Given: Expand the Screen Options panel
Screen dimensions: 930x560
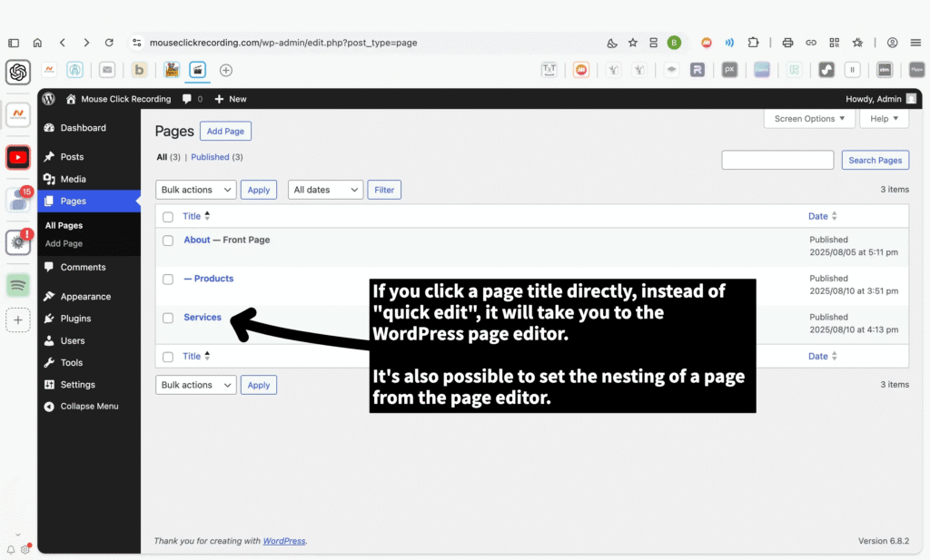Looking at the screenshot, I should click(809, 119).
